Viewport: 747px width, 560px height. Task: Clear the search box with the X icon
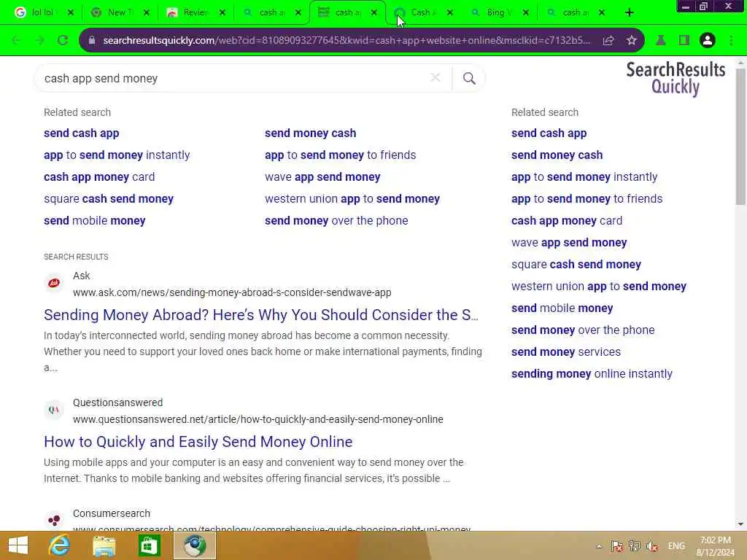[x=436, y=77]
